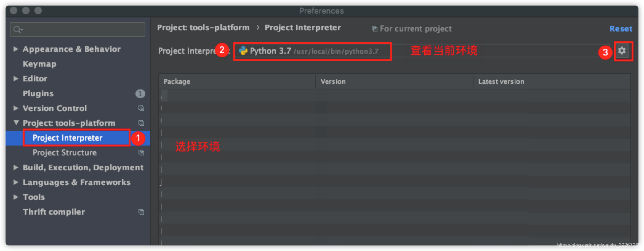Image resolution: width=644 pixels, height=251 pixels.
Task: Sort packages by the Package column header
Action: click(237, 81)
